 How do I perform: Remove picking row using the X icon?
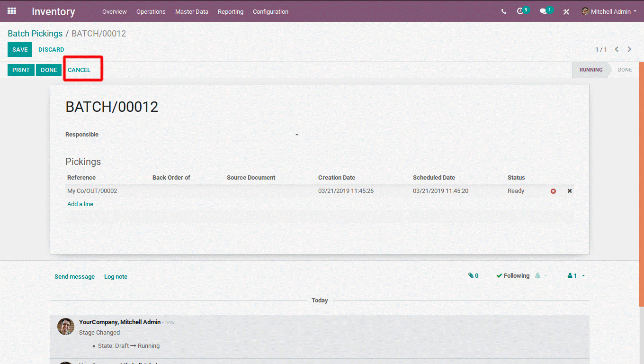(x=570, y=191)
